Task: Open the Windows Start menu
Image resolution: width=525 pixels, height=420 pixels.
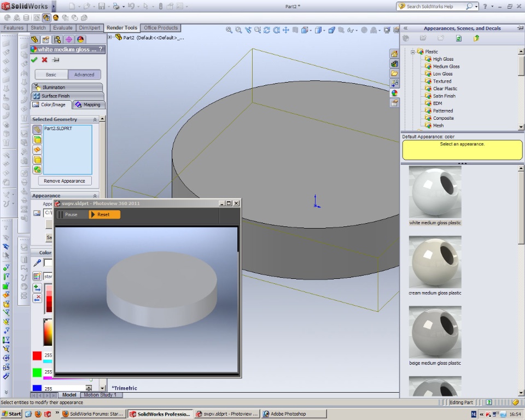Action: pos(11,413)
